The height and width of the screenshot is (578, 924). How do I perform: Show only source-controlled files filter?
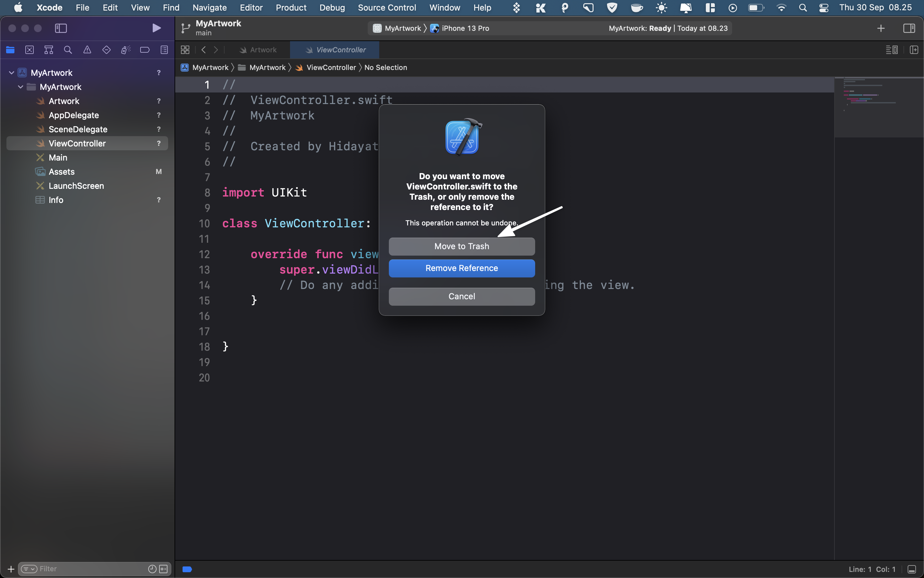163,569
